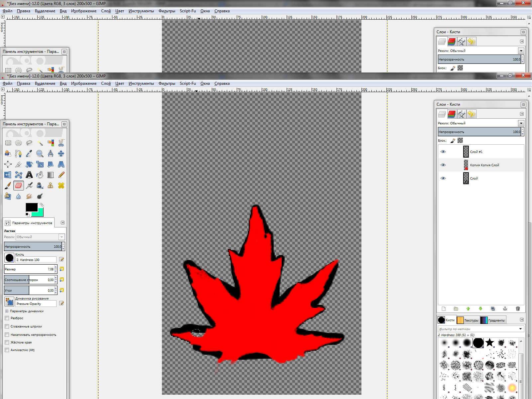Select the Bucket Fill tool
Screen dimensions: 532x399
(x=40, y=175)
